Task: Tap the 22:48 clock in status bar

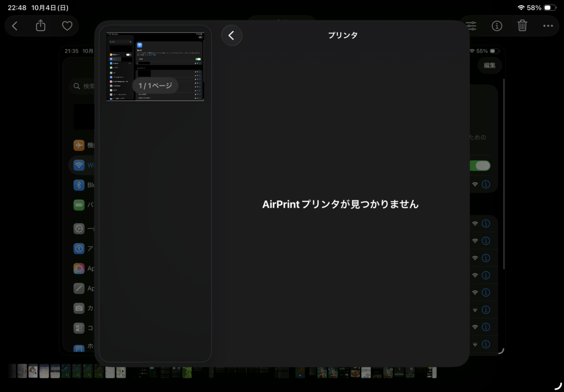Action: pyautogui.click(x=17, y=8)
